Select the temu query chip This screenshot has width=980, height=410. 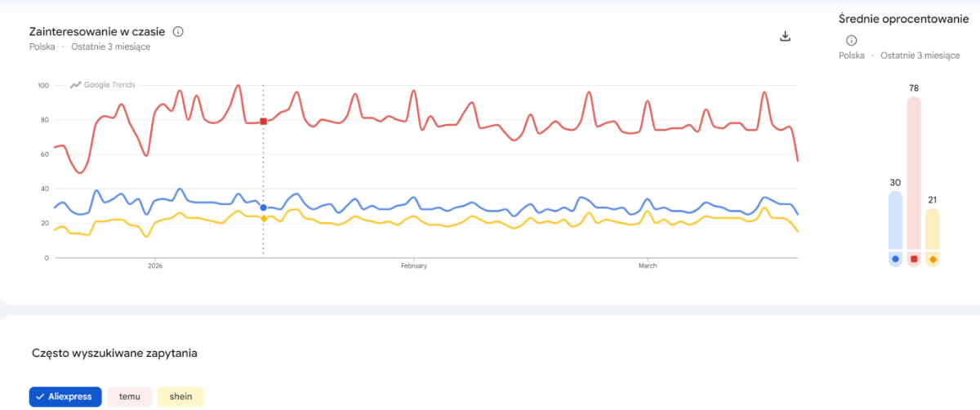point(130,397)
